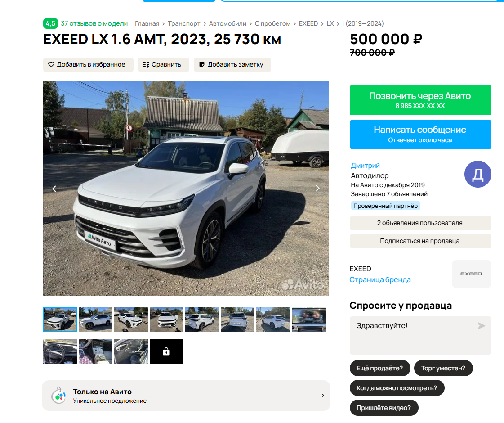Screen dimensions: 504x423
Task: Select the Торг уместен? quick question
Action: click(443, 368)
